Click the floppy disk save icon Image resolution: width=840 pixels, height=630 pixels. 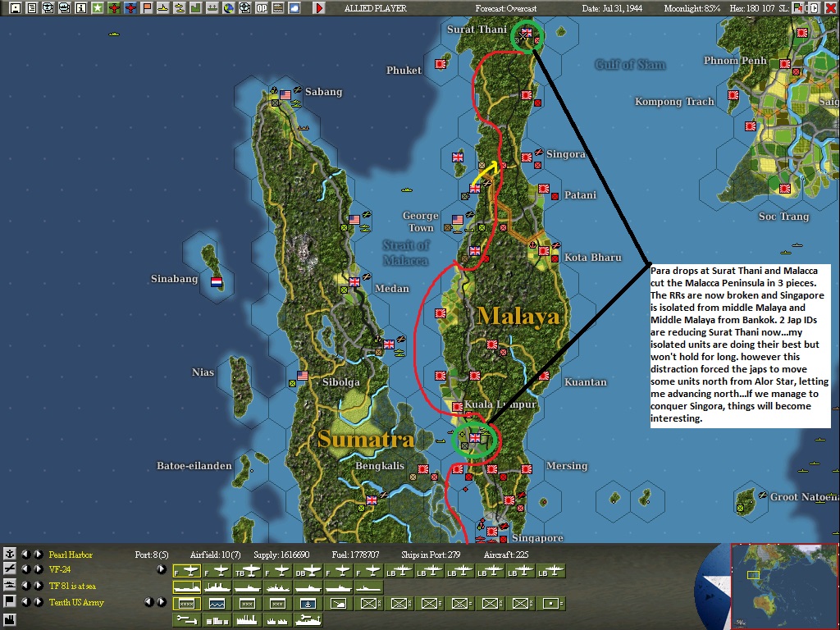coord(15,8)
